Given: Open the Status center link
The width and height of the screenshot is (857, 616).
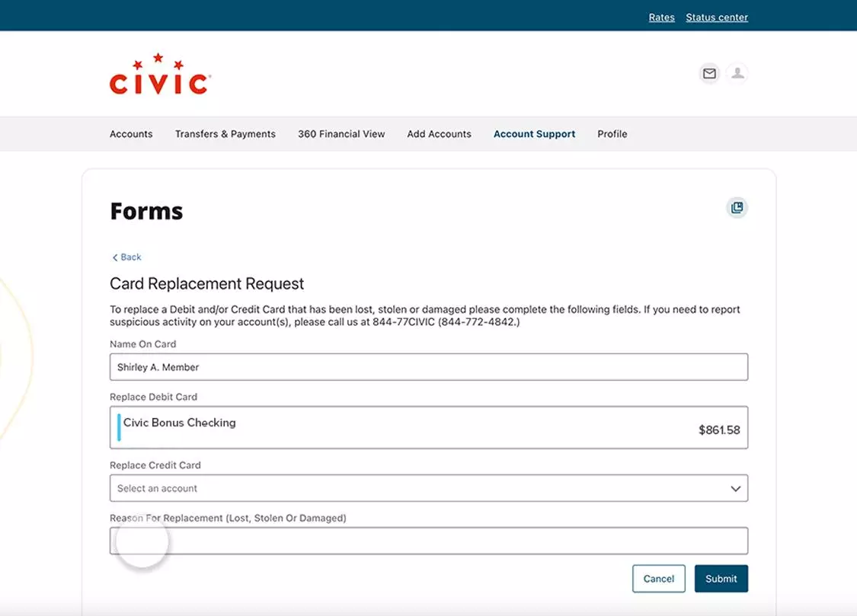Looking at the screenshot, I should click(x=717, y=18).
